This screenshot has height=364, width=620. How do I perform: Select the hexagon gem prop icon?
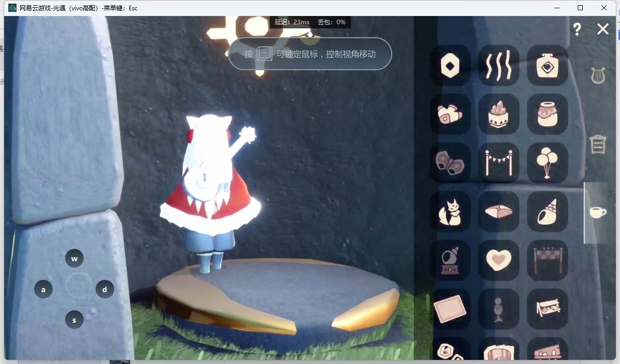pyautogui.click(x=450, y=66)
